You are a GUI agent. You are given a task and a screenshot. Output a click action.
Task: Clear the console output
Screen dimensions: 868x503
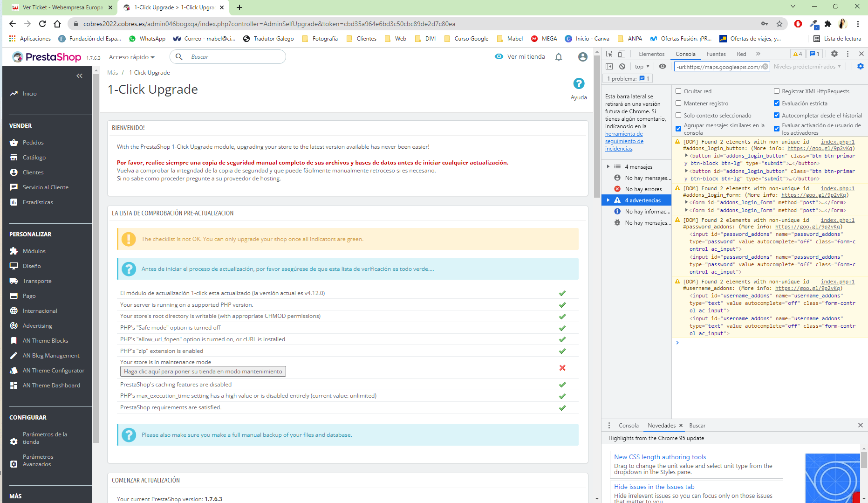pos(622,67)
